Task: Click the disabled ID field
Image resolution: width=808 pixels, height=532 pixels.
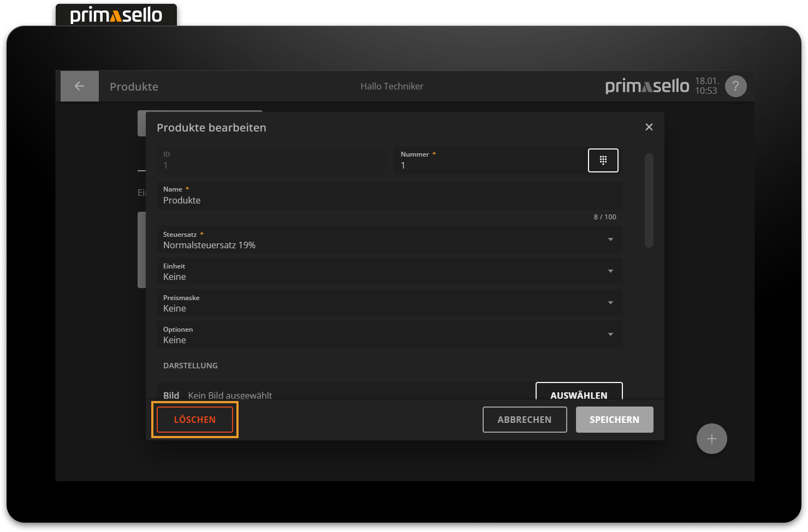Action: pyautogui.click(x=271, y=161)
